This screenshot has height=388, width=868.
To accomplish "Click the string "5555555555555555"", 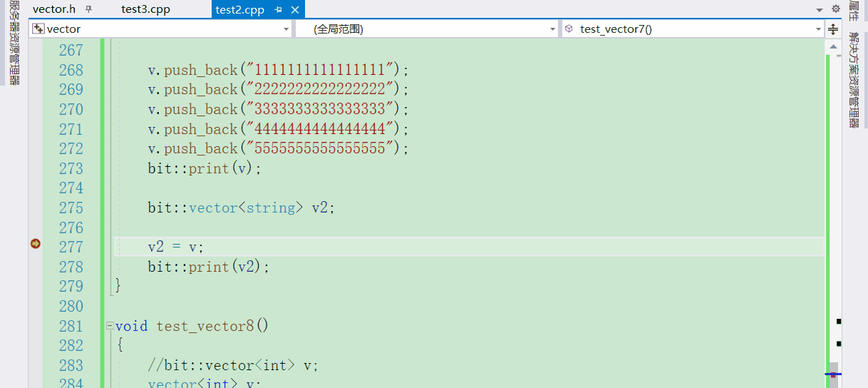I will [x=320, y=148].
